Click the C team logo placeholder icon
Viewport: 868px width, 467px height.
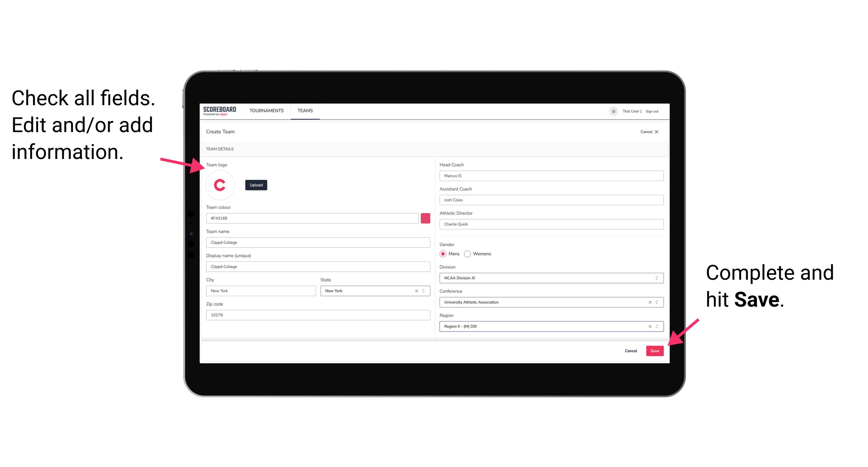pos(220,185)
